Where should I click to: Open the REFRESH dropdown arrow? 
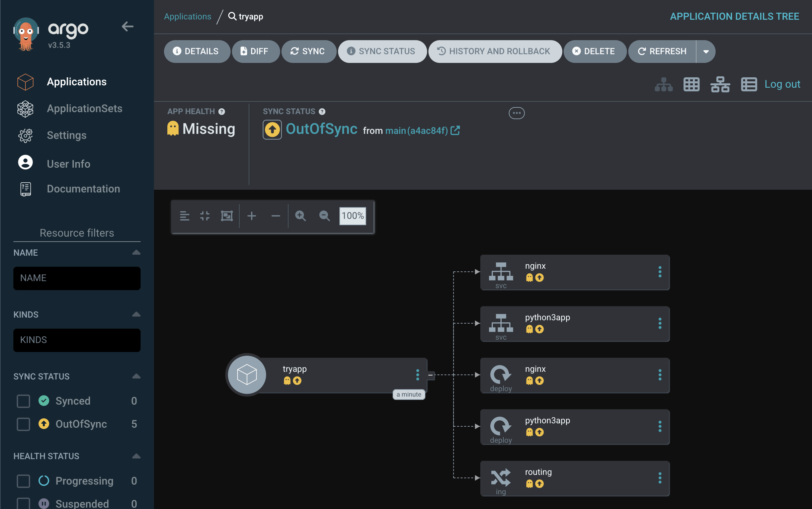click(706, 52)
